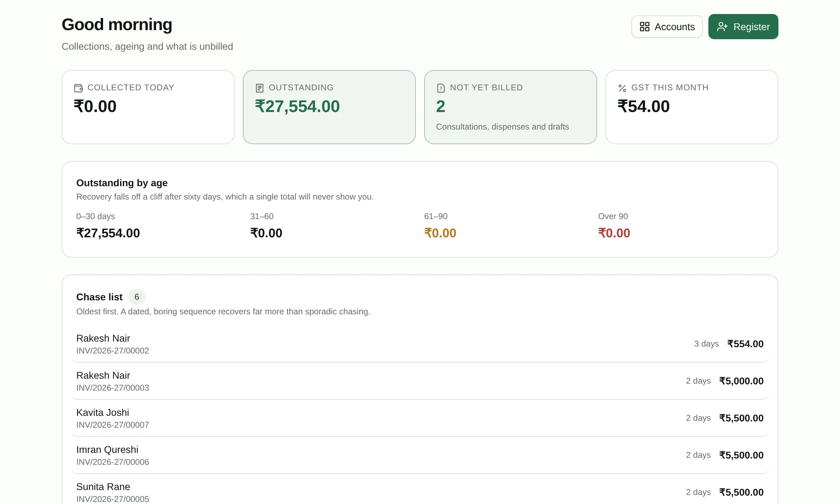Click the 0–30 days ₹27,554.00 amount
840x504 pixels.
click(108, 233)
